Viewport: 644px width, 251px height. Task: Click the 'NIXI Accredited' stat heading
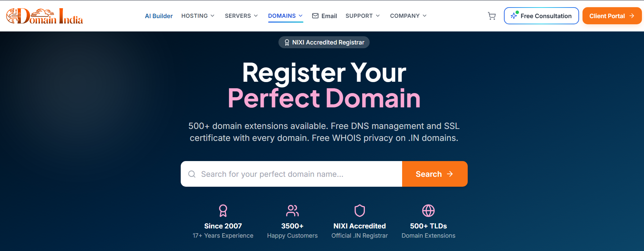click(360, 226)
